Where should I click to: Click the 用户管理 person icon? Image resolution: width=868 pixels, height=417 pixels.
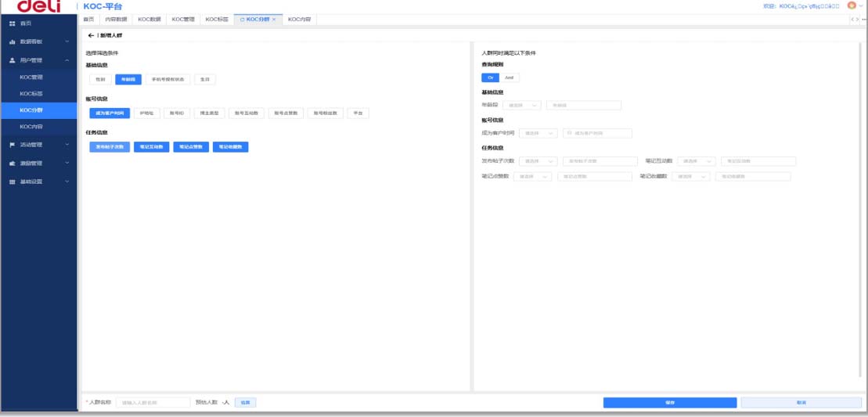12,60
